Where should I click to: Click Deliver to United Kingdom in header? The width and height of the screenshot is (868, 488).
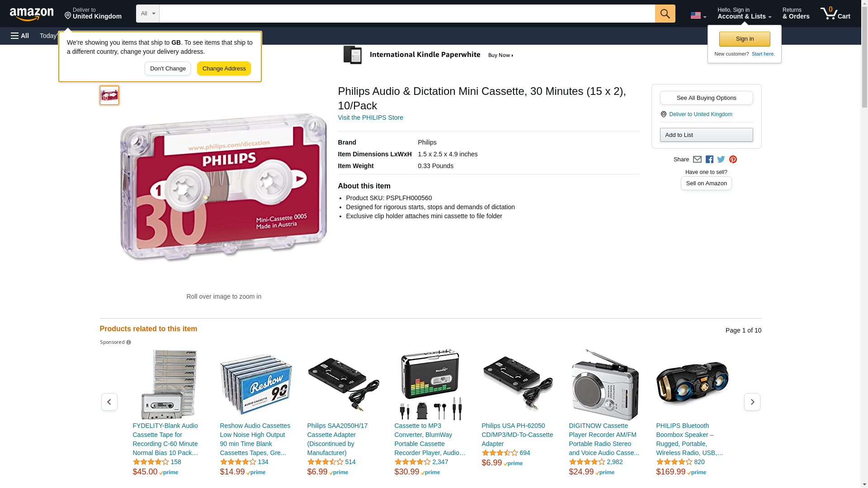pos(93,14)
